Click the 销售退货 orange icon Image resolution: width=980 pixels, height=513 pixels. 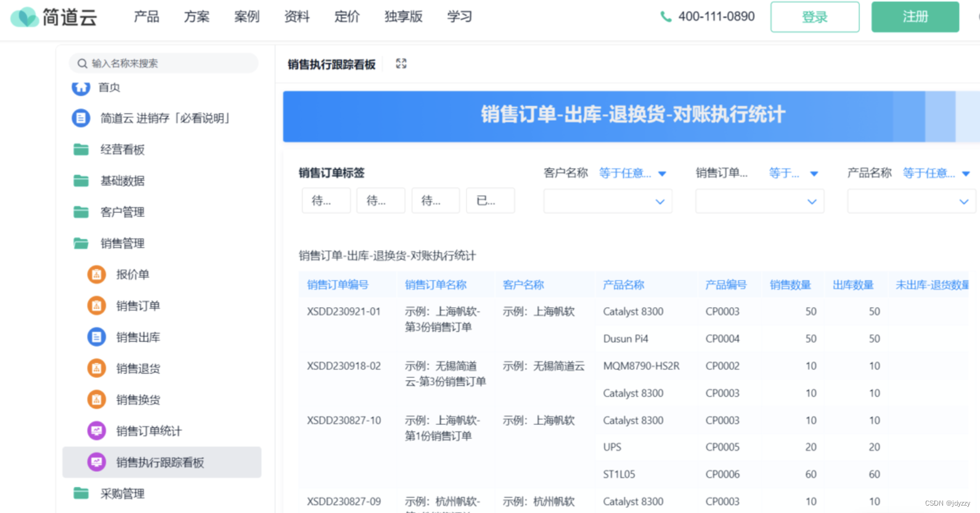(x=96, y=369)
